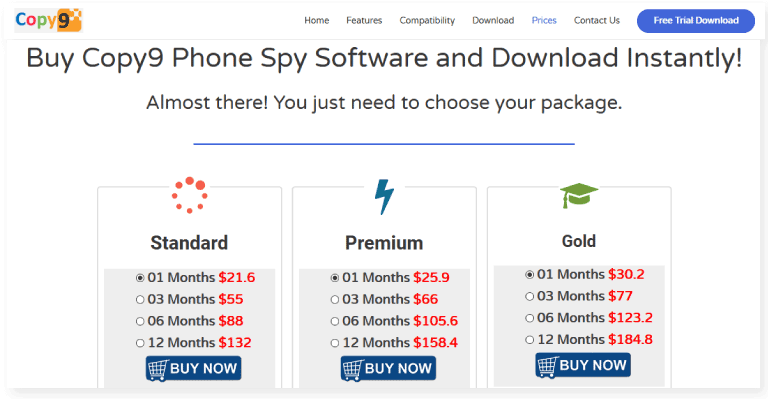Click the Free Trial Download button
This screenshot has width=768, height=399.
tap(696, 21)
